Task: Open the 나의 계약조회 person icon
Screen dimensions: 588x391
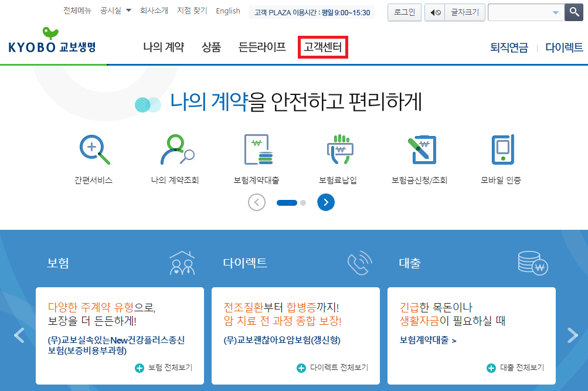Action: pos(178,149)
